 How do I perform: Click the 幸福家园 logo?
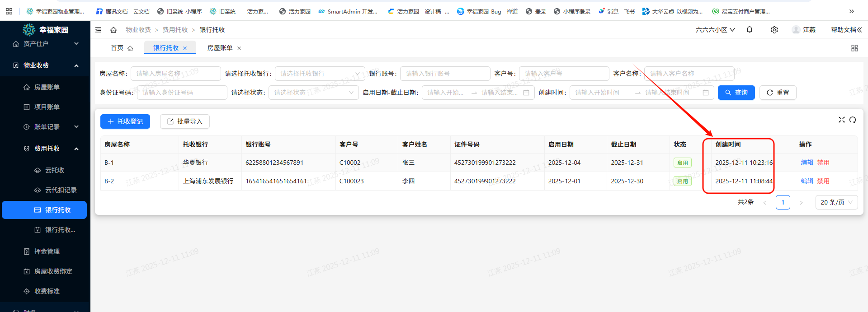click(45, 30)
